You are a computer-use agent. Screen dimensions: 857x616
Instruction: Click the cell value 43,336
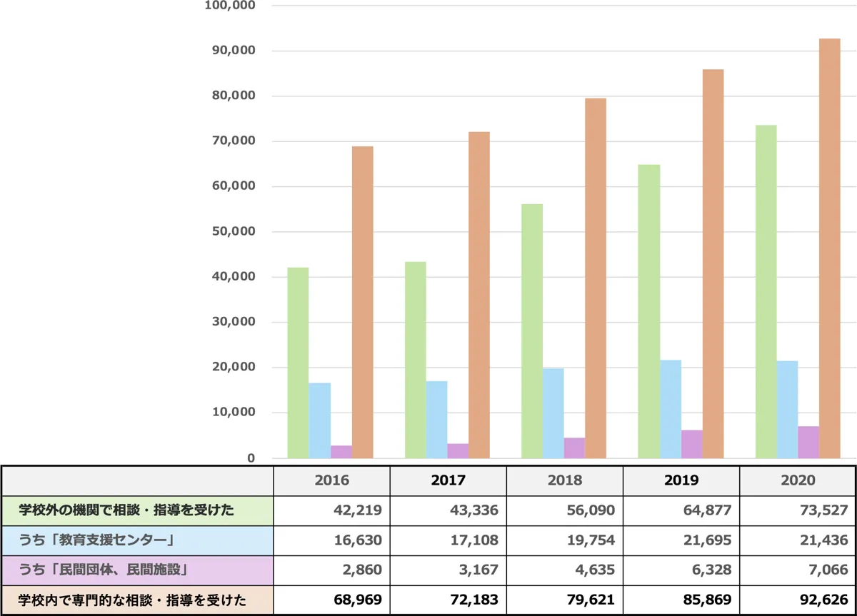click(475, 511)
